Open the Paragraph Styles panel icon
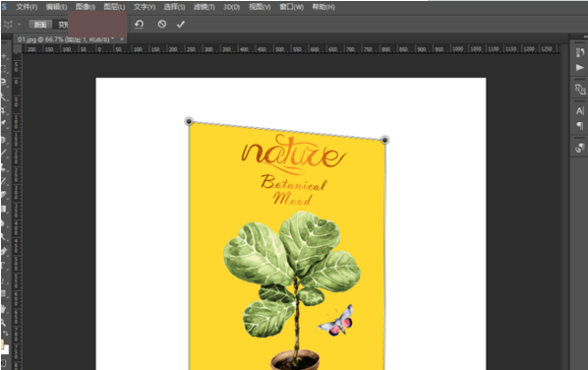Screen dimensions: 588x370 580,148
